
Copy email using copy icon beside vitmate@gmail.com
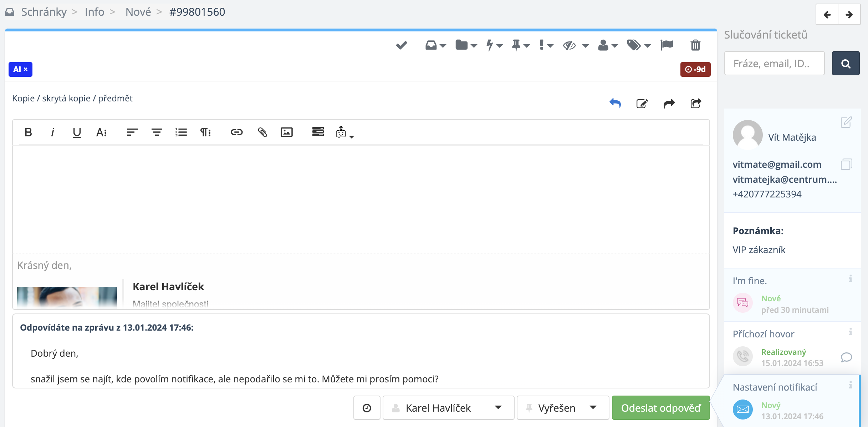point(846,164)
